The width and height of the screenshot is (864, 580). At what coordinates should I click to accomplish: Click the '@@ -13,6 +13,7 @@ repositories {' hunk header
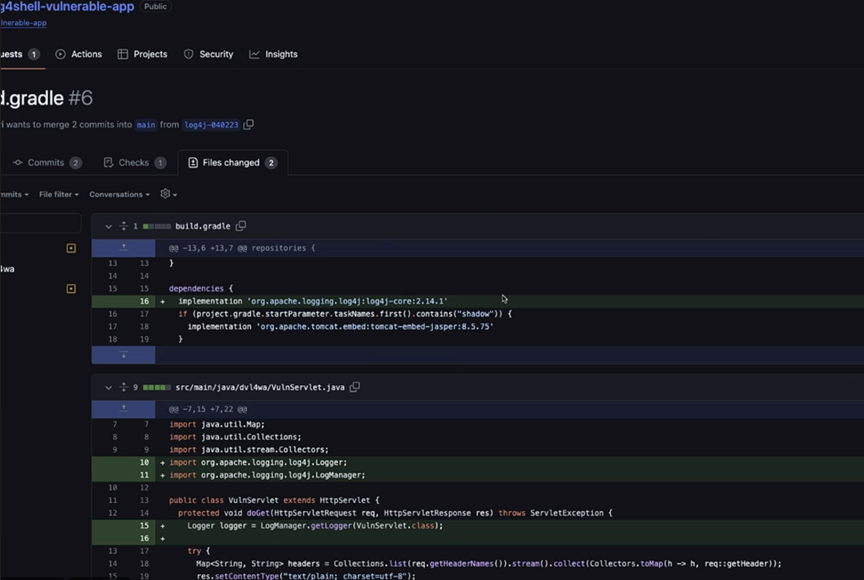242,248
